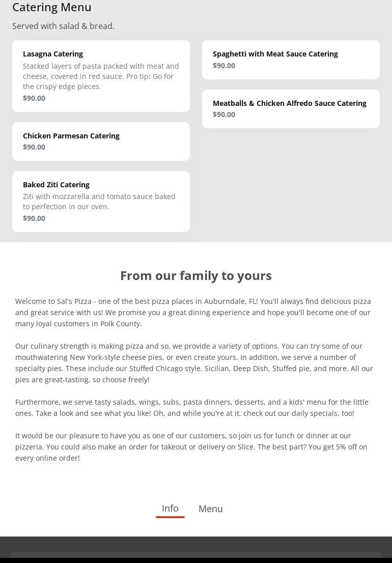Click the 'From our family to yours' heading

196,275
